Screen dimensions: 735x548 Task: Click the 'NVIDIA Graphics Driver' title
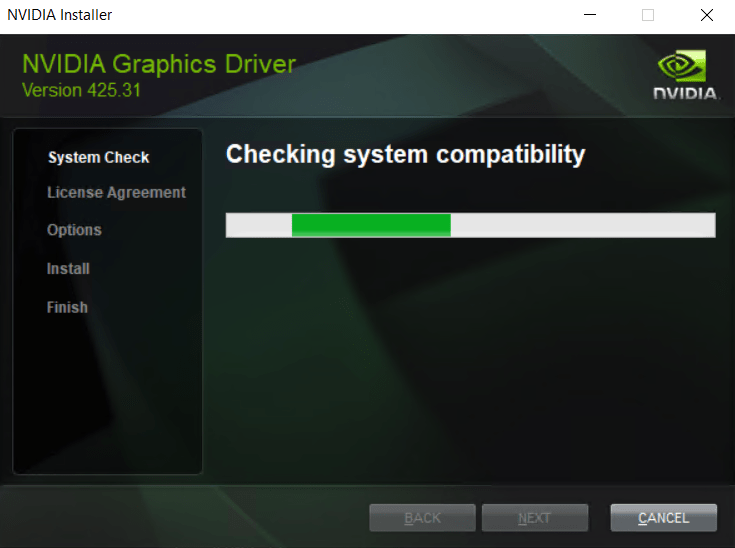click(159, 64)
